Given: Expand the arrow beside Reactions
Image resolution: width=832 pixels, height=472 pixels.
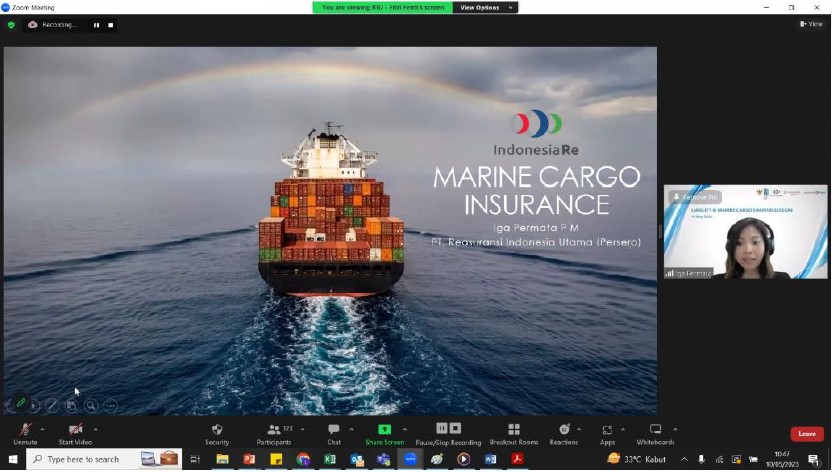Looking at the screenshot, I should tap(579, 429).
